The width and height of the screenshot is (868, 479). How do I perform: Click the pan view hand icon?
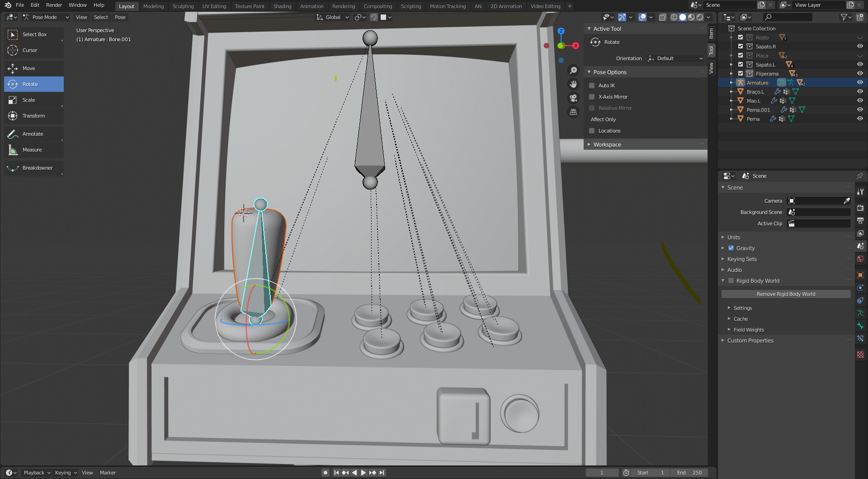coord(573,84)
